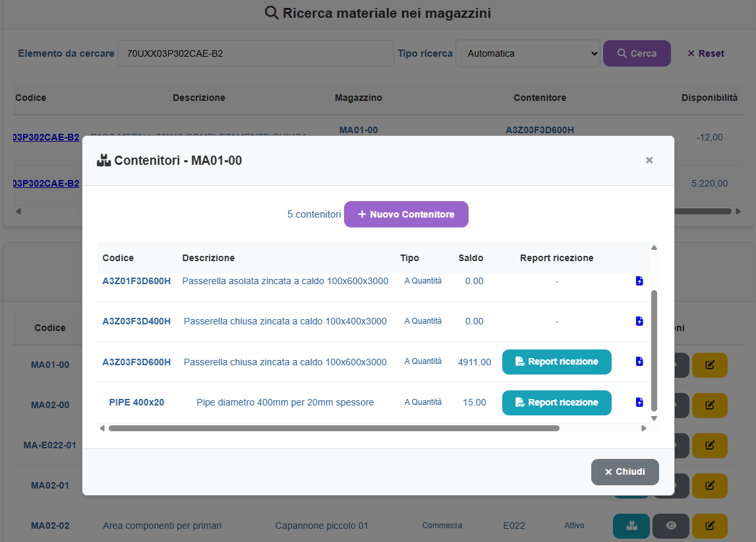Click warehouse code MA02-01
756x542 pixels.
(x=50, y=485)
